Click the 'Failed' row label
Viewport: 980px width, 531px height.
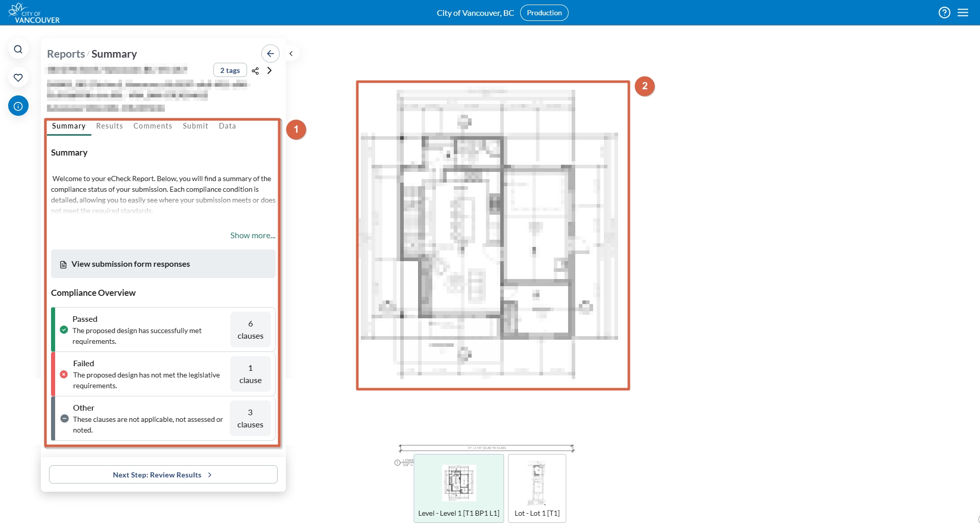(84, 363)
